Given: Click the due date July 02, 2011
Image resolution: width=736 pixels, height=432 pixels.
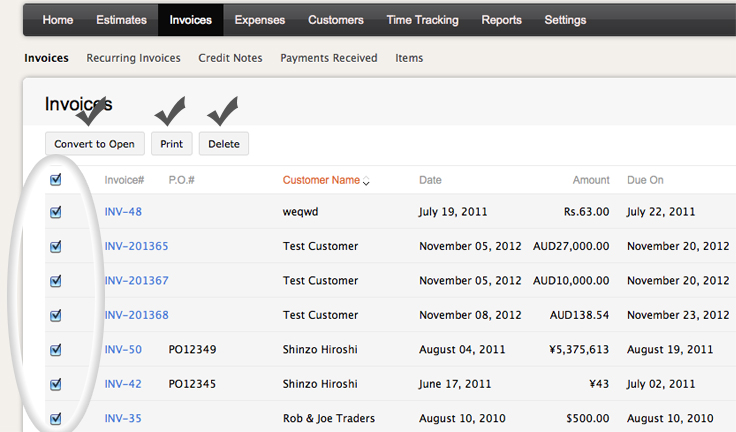Looking at the screenshot, I should (x=661, y=384).
